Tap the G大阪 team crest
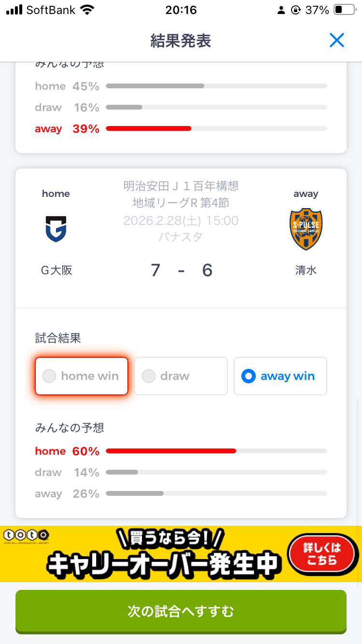 coord(56,229)
